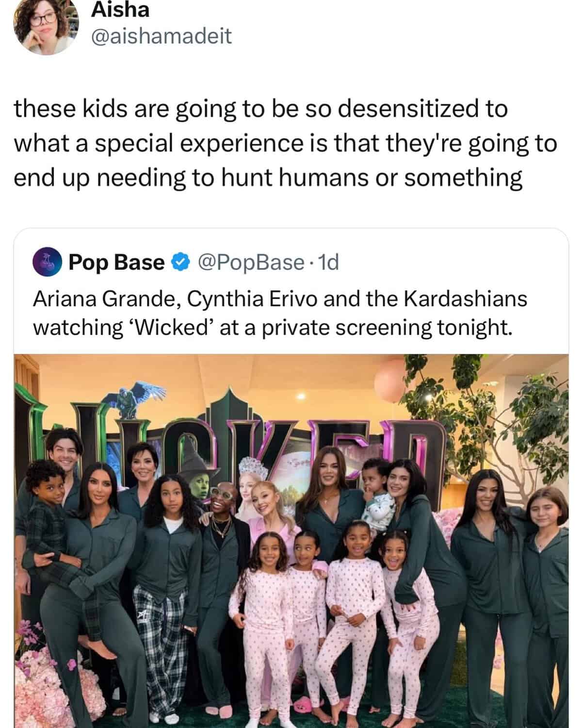Open the Pop Base account name
The image size is (582, 728).
point(116,263)
